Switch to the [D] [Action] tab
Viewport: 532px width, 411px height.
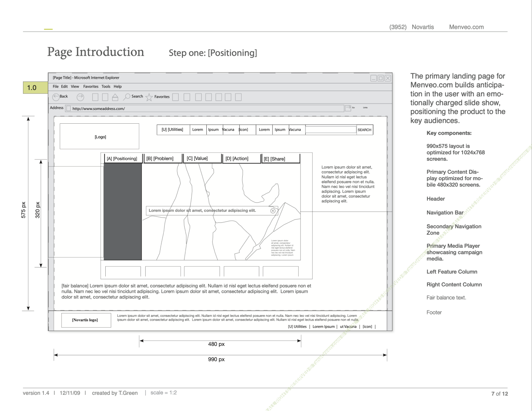241,159
